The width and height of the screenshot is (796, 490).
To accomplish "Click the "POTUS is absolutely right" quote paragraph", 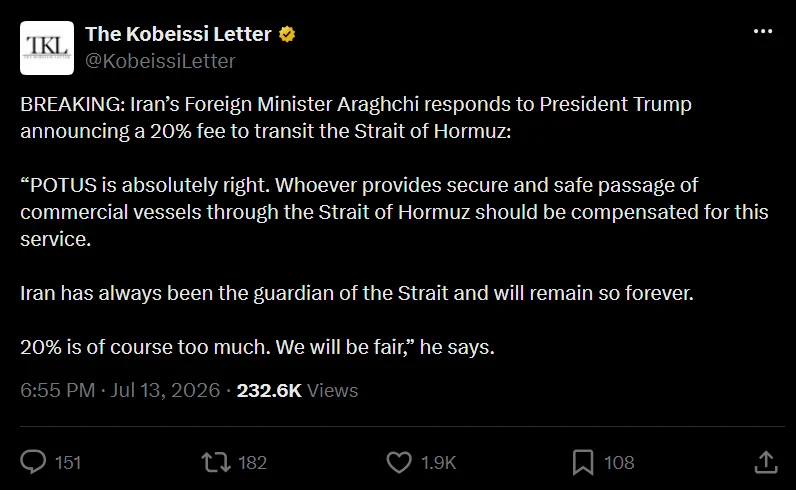I will pyautogui.click(x=394, y=212).
